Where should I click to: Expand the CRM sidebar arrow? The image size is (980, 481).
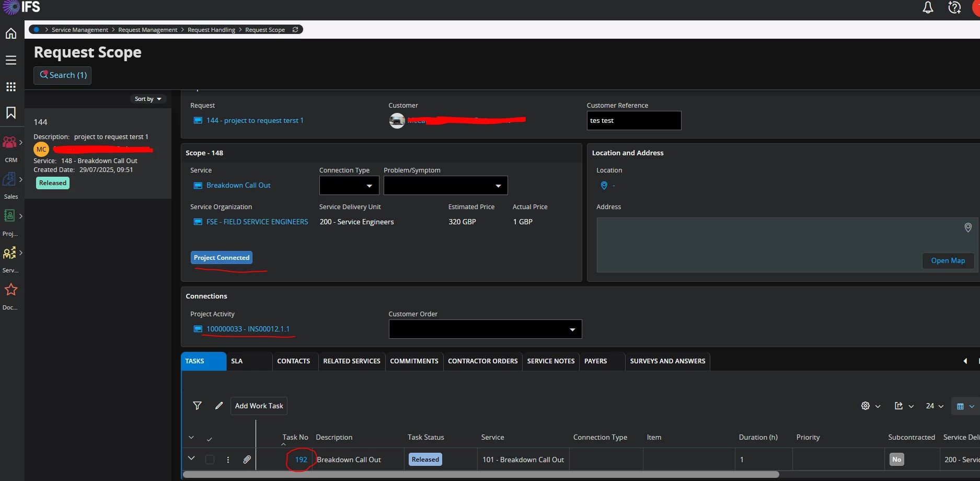(x=21, y=142)
